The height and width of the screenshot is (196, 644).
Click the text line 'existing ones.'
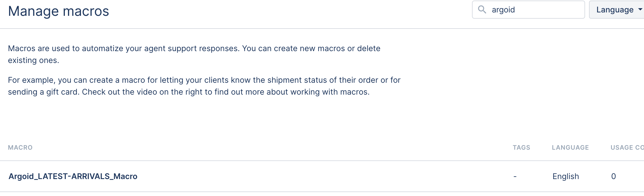[34, 60]
